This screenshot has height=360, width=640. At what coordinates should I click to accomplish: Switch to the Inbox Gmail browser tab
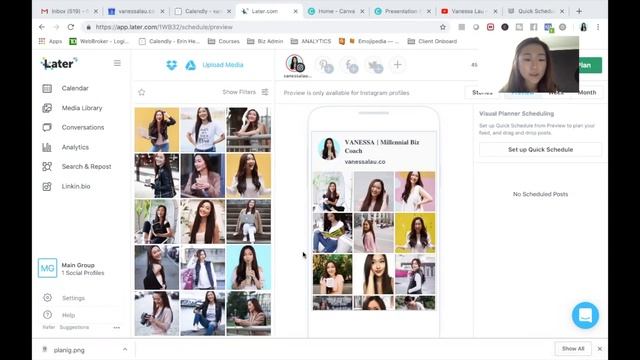click(69, 11)
